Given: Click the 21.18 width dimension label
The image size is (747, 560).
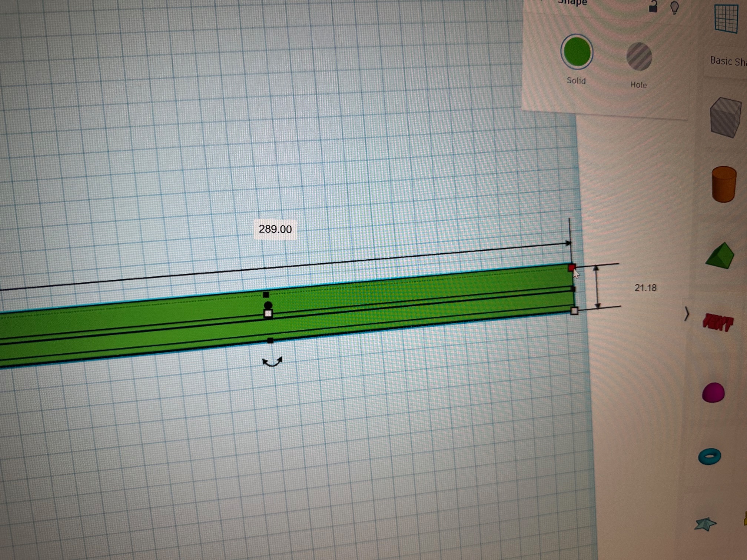Looking at the screenshot, I should [645, 288].
